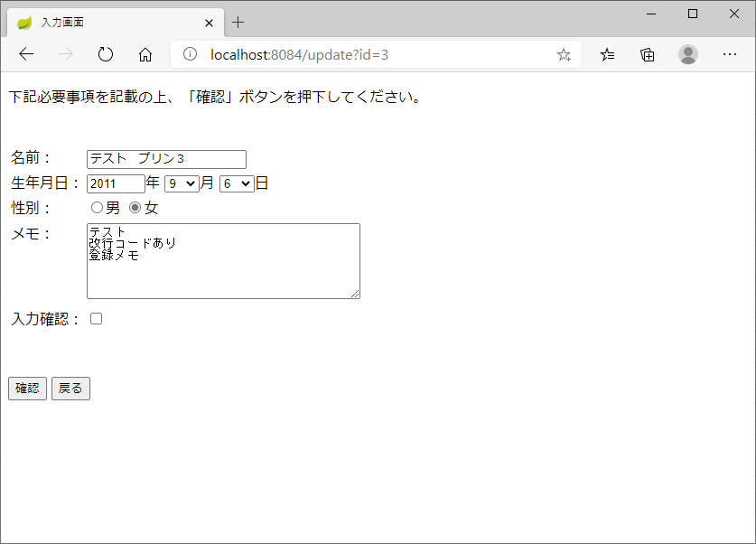756x544 pixels.
Task: Go to browser home page icon
Action: click(x=145, y=54)
